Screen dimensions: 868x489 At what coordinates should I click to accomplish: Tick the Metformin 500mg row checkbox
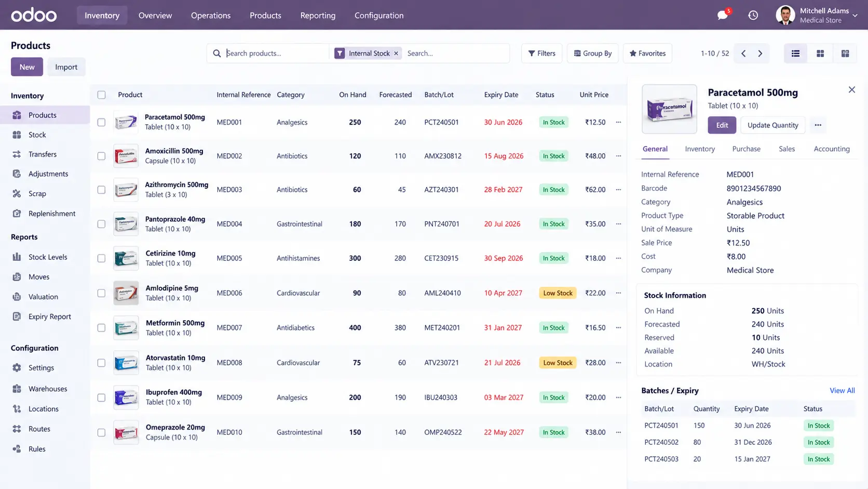coord(101,328)
